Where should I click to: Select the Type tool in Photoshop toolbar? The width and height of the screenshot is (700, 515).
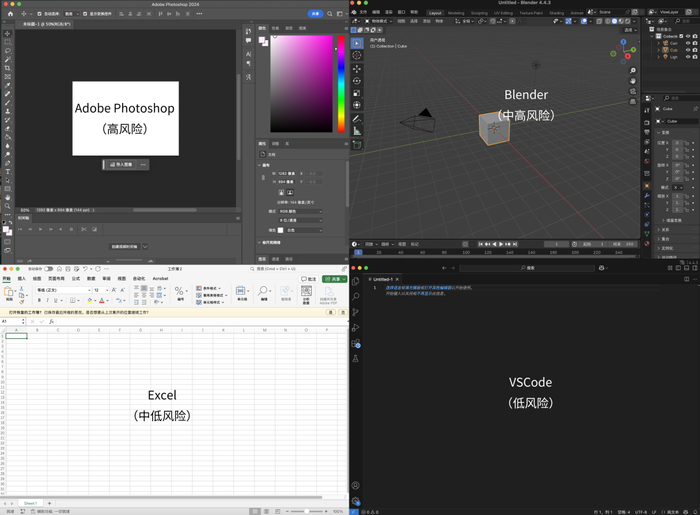[x=7, y=171]
